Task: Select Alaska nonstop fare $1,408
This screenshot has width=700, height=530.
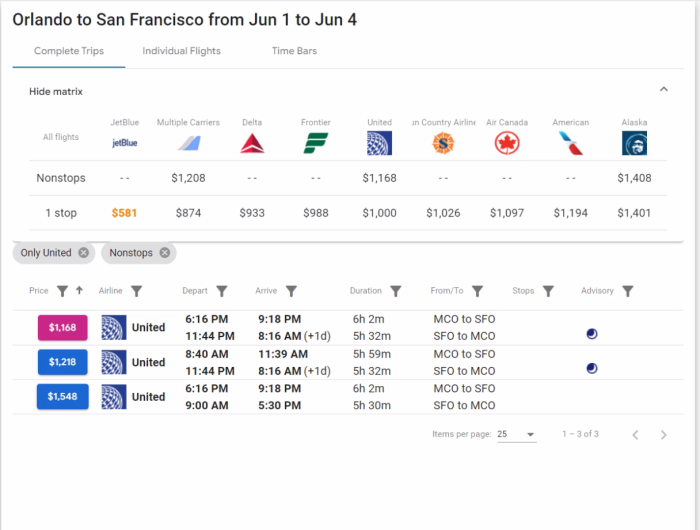Action: click(x=634, y=178)
